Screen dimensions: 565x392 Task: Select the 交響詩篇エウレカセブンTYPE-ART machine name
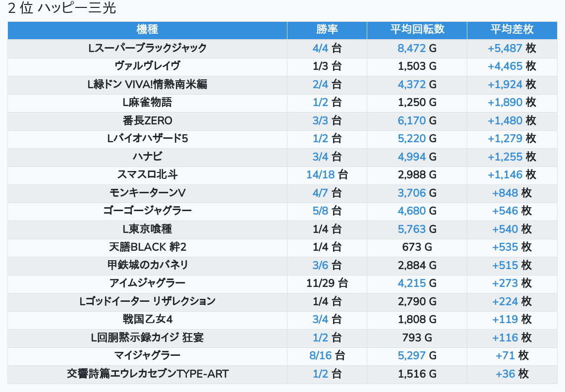147,374
